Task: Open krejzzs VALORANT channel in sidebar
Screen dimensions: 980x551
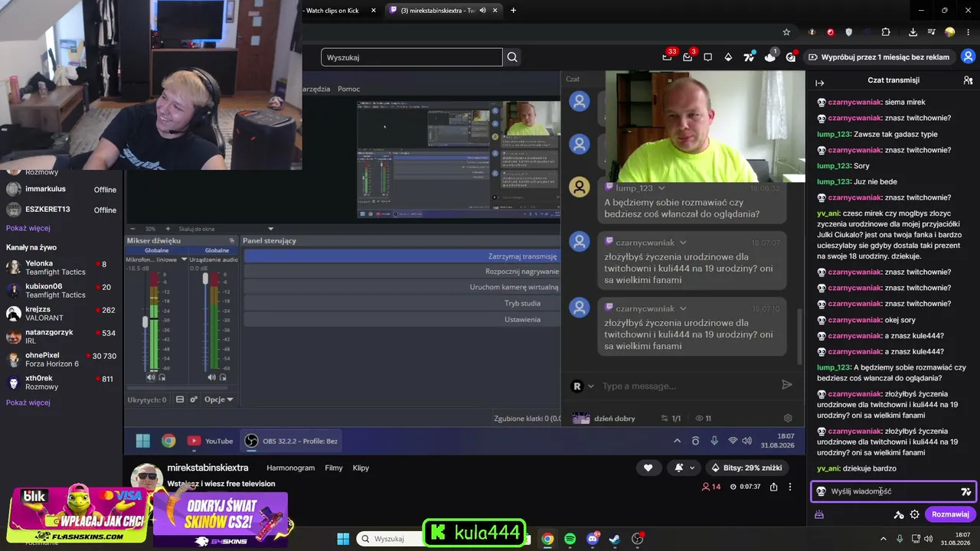Action: point(61,314)
